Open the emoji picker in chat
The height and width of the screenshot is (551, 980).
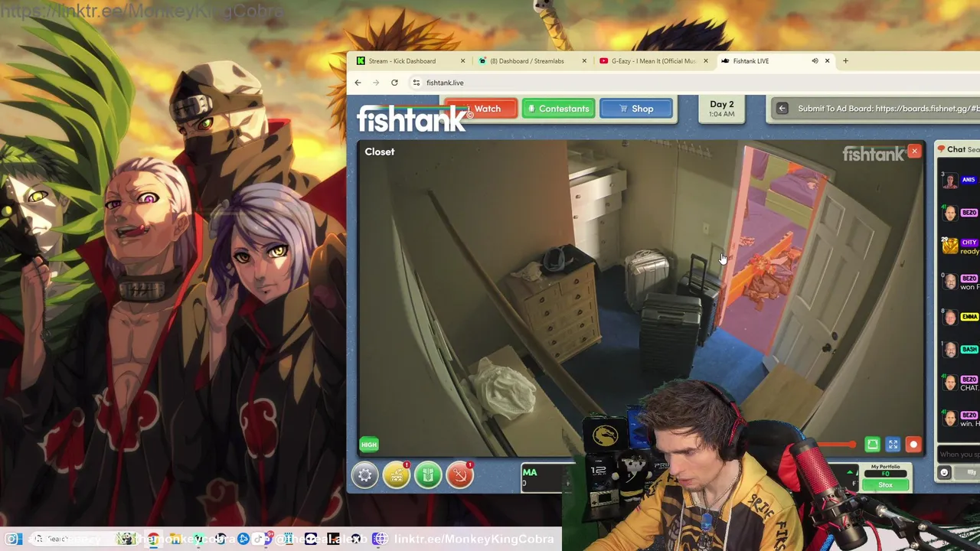pos(944,473)
